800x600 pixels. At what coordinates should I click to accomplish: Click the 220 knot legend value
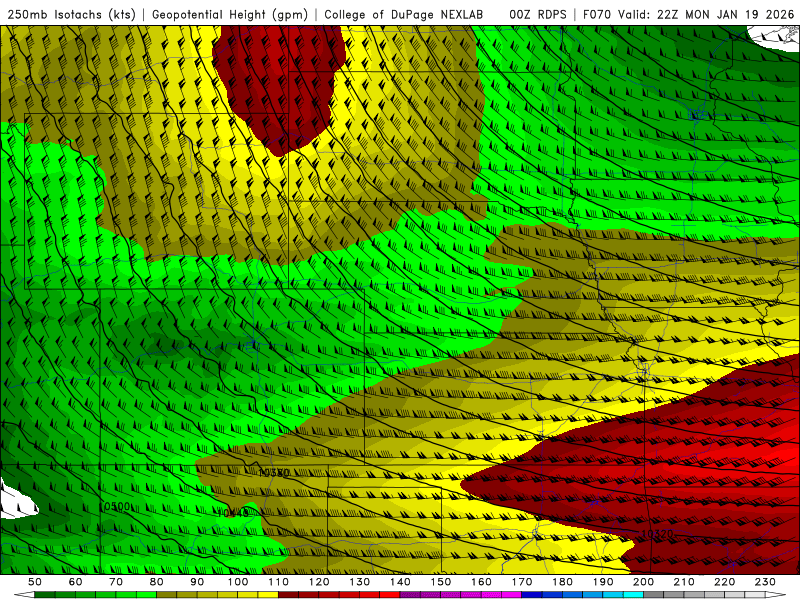click(x=725, y=582)
